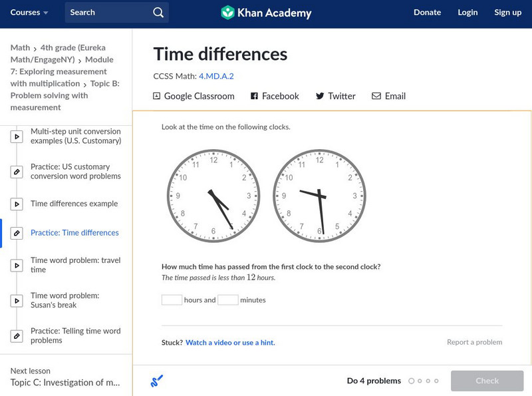
Task: Click Report a problem
Action: coord(474,342)
